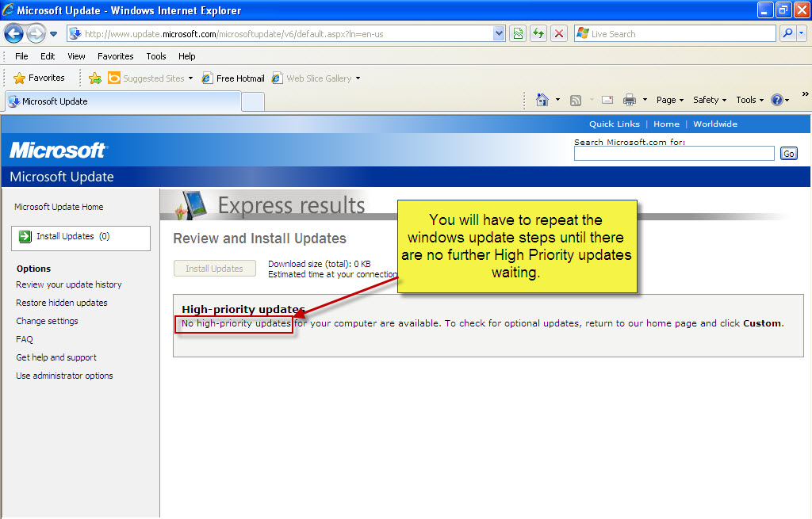Click the RSS Feeds icon

[x=576, y=101]
